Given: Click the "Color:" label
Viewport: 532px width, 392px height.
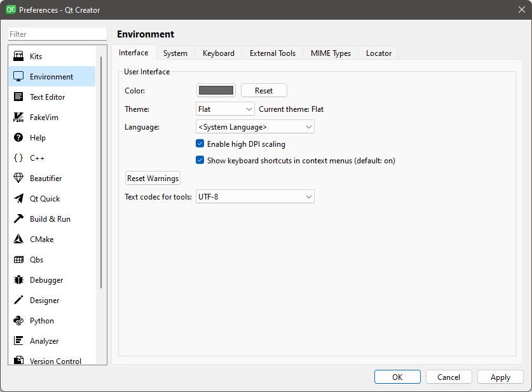Looking at the screenshot, I should 135,91.
